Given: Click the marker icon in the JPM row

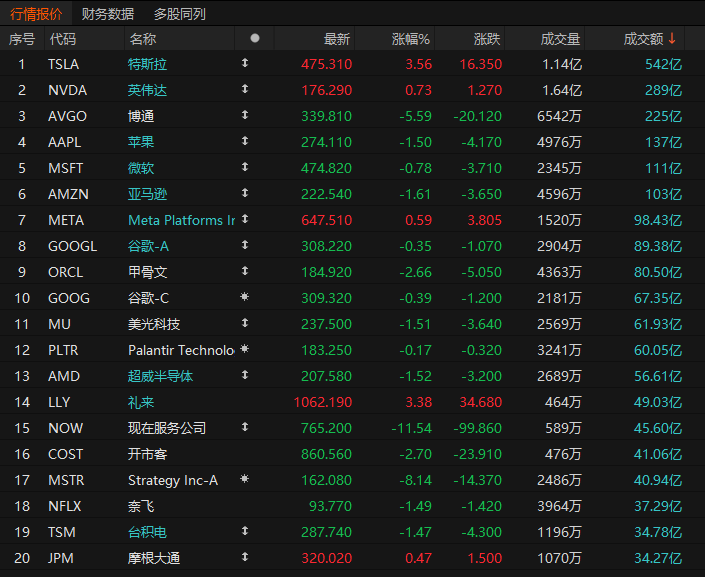Looking at the screenshot, I should pyautogui.click(x=245, y=557).
